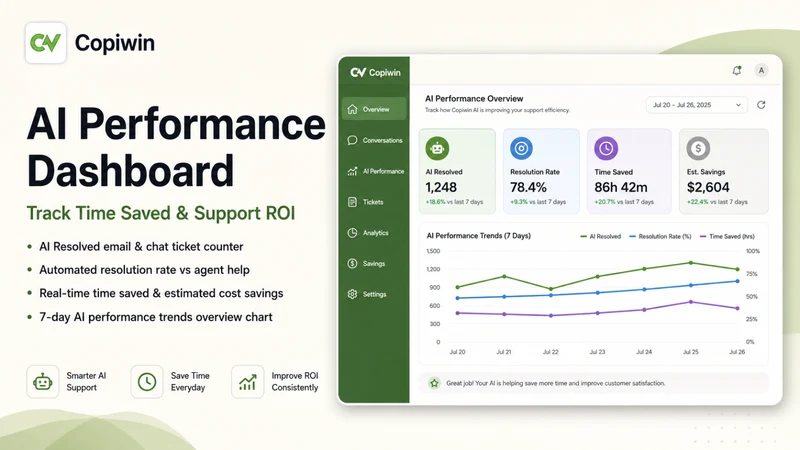Click the purple clock icon on Time Saved card
This screenshot has height=450, width=800.
coord(606,148)
